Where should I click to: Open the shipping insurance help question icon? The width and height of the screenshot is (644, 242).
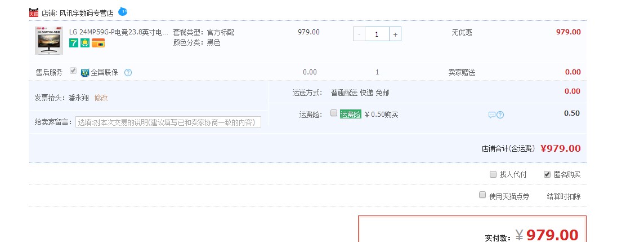point(500,115)
